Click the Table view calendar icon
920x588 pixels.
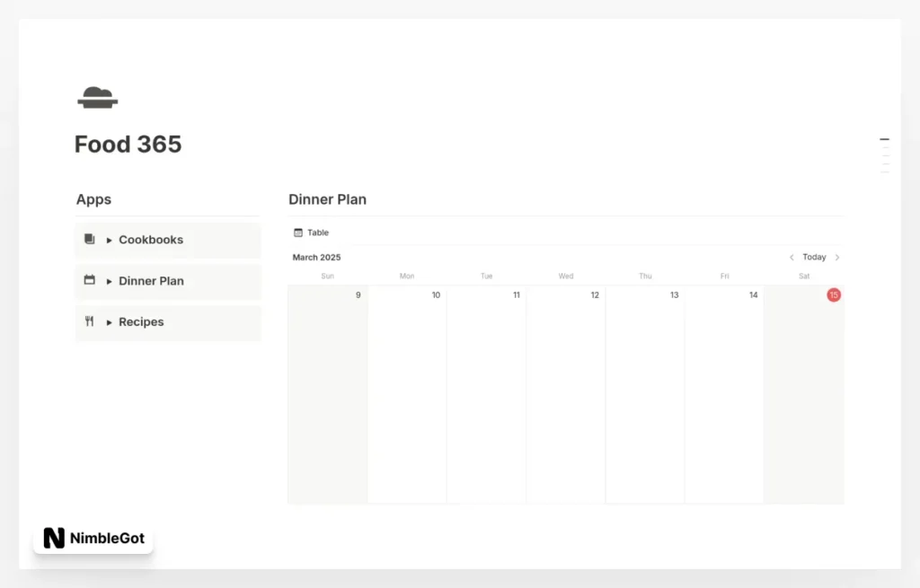click(x=298, y=233)
